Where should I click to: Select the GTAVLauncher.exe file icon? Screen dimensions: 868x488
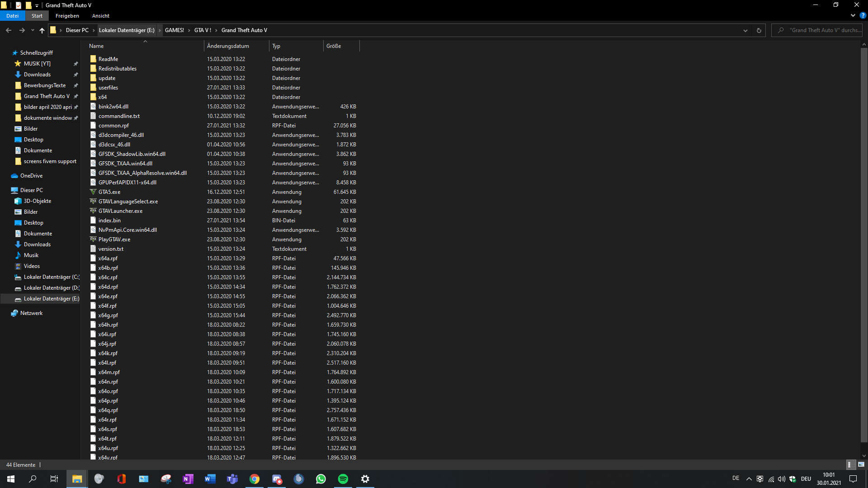click(93, 211)
